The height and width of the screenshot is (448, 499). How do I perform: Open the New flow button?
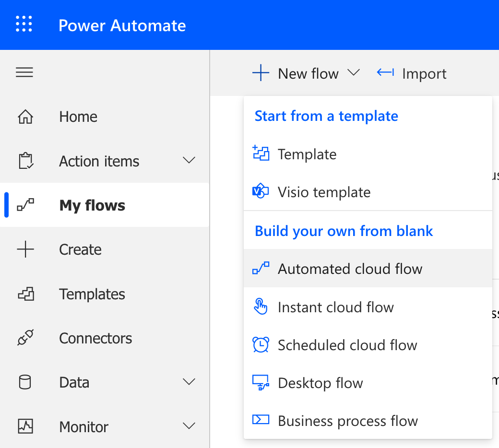click(306, 73)
